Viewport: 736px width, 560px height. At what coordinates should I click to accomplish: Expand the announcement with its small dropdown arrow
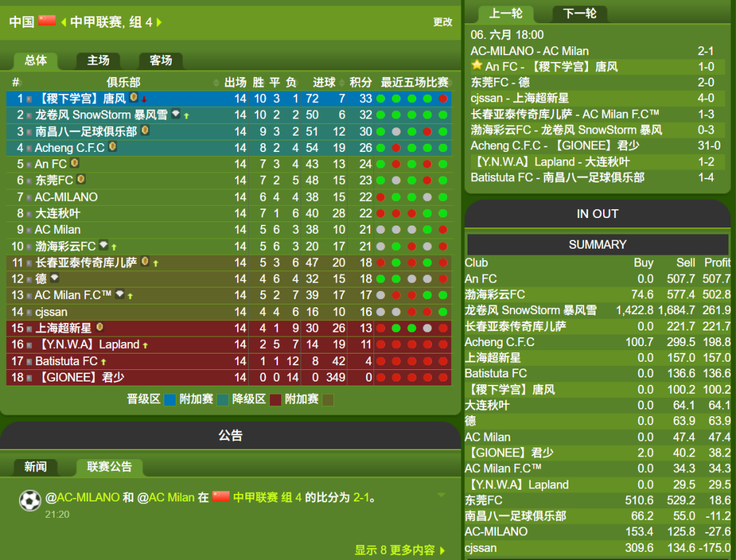(441, 495)
